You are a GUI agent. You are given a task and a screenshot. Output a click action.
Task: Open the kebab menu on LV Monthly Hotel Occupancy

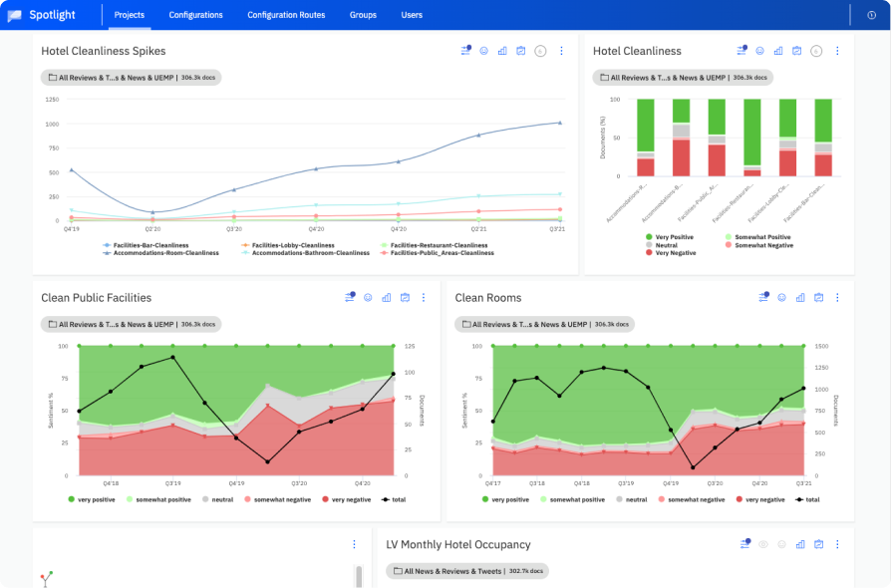point(837,544)
